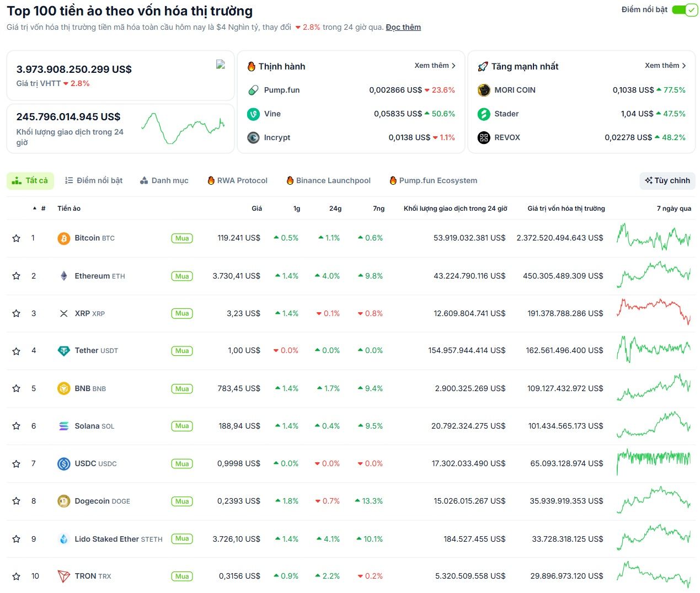Viewport: 700px width, 593px height.
Task: Open the Binance Launchpool tab
Action: (328, 180)
